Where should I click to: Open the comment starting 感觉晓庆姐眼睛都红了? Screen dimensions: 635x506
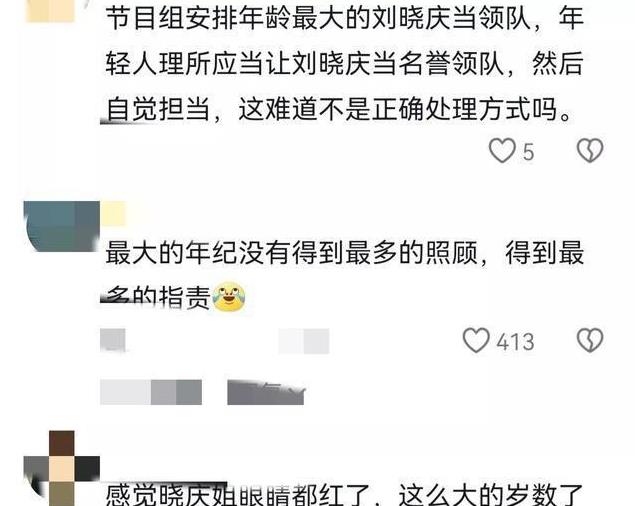tap(344, 493)
